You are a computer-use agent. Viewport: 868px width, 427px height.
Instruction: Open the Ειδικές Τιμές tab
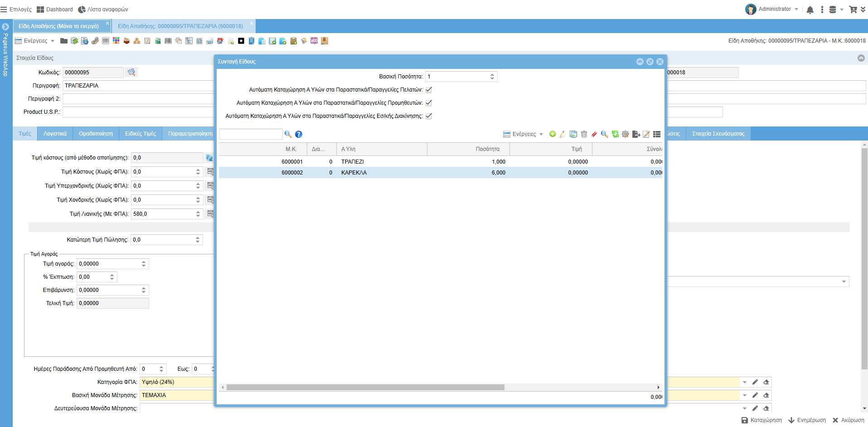[141, 134]
